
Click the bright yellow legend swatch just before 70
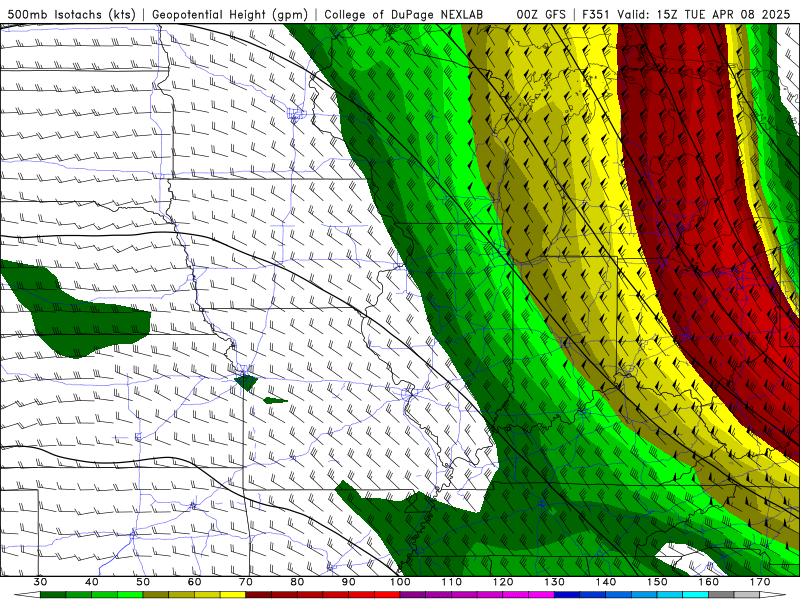tap(233, 595)
